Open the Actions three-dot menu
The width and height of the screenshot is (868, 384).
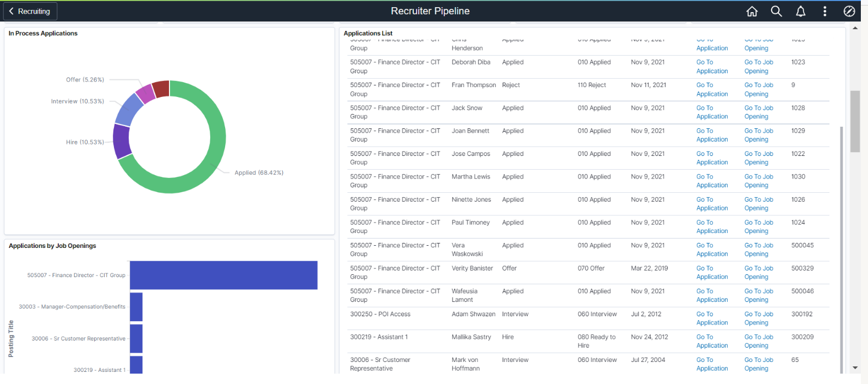[825, 11]
